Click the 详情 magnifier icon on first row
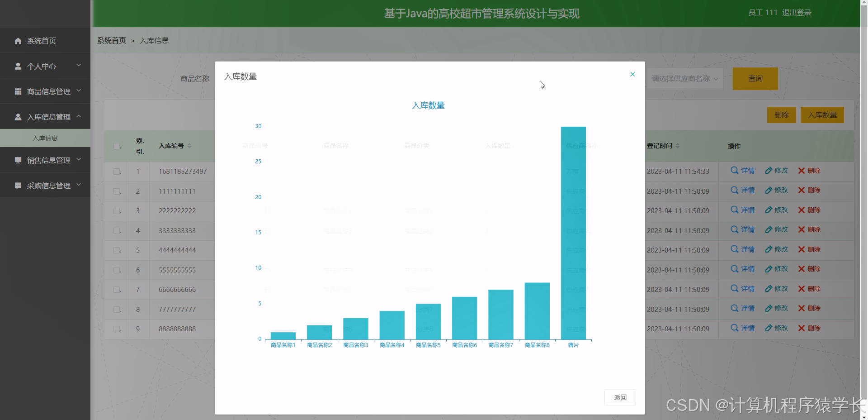868x420 pixels. point(734,171)
